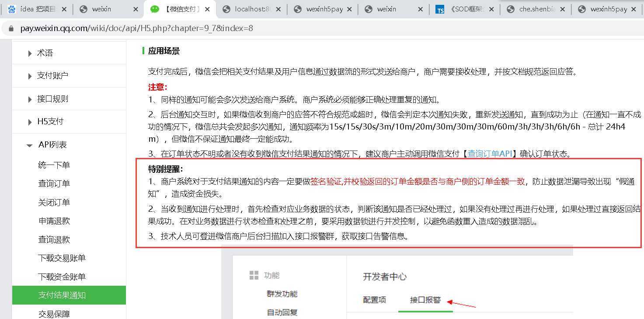
Task: Switch to the 《SOD框架 tab
Action: click(465, 9)
